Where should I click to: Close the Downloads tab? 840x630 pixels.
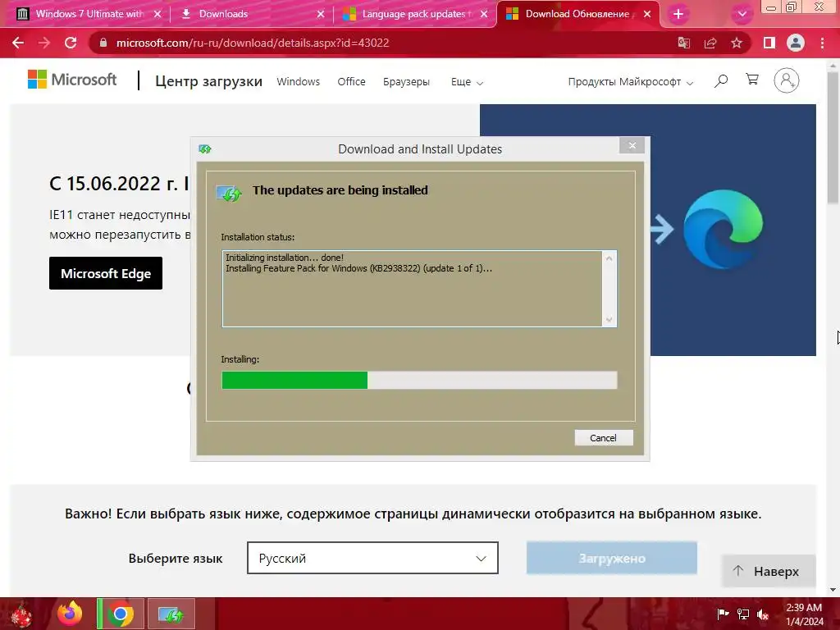(321, 14)
